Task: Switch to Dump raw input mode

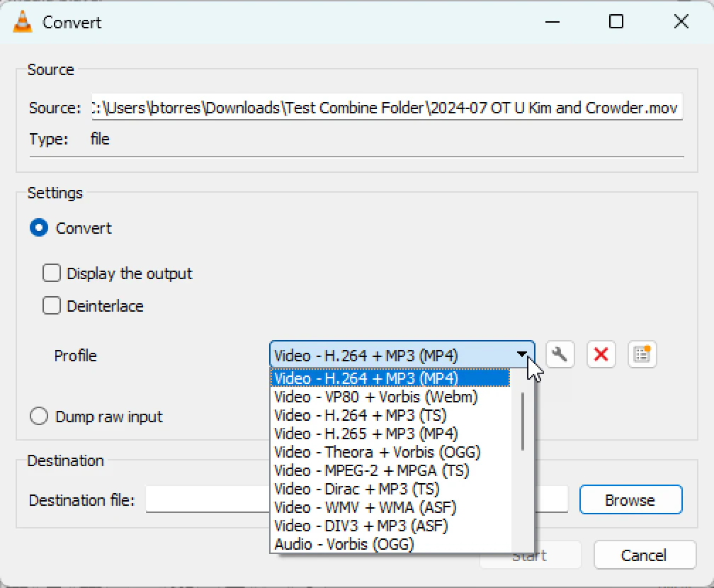Action: tap(39, 416)
